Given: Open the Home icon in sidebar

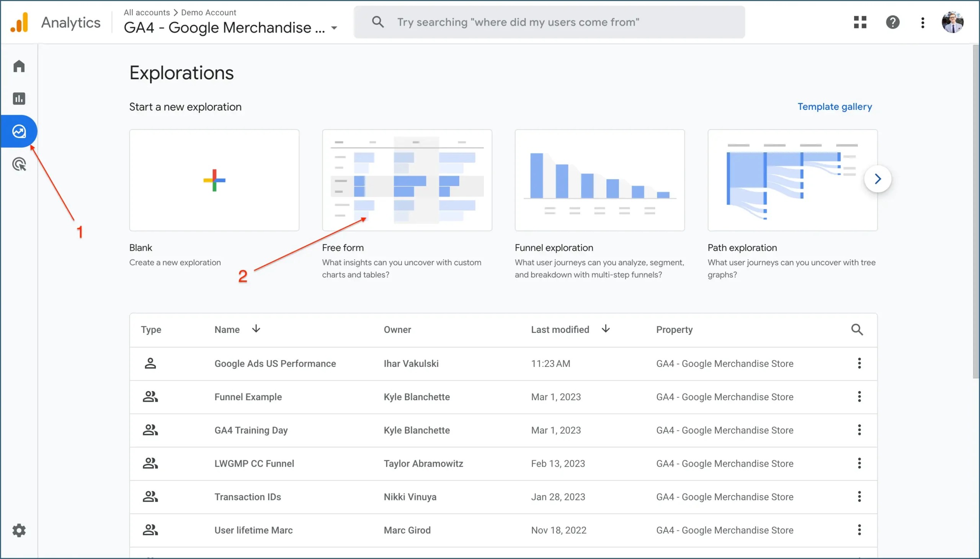Looking at the screenshot, I should pyautogui.click(x=19, y=66).
